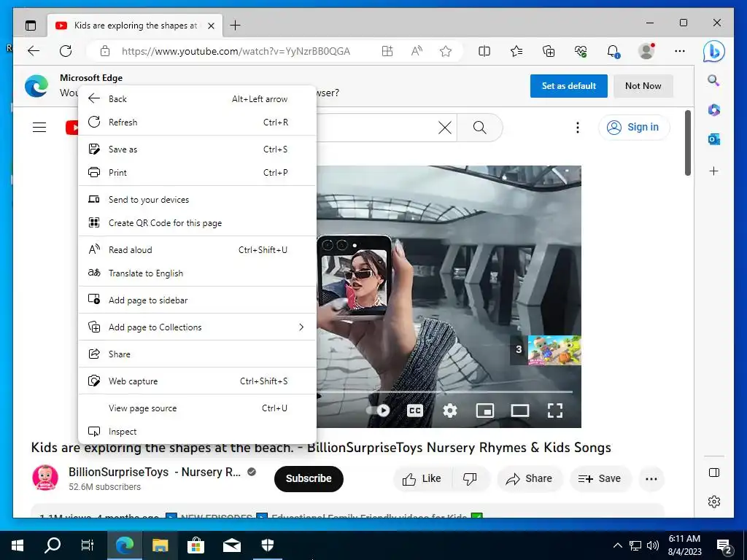The image size is (747, 560).
Task: Open Browser essentials heart icon
Action: [581, 51]
